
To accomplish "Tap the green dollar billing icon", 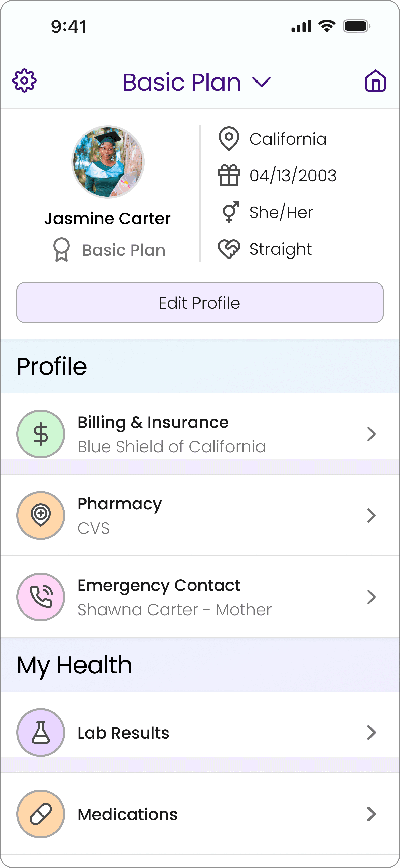I will 41,434.
